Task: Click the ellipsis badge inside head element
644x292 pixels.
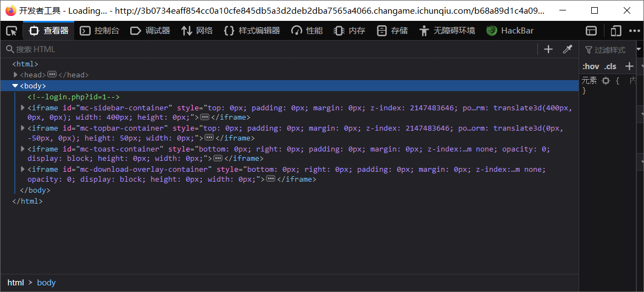Action: pyautogui.click(x=52, y=75)
